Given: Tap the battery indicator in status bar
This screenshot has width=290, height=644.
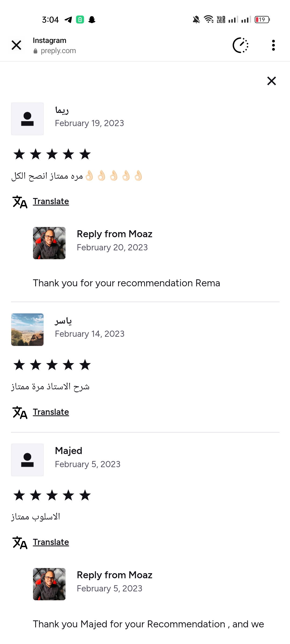Looking at the screenshot, I should (262, 20).
